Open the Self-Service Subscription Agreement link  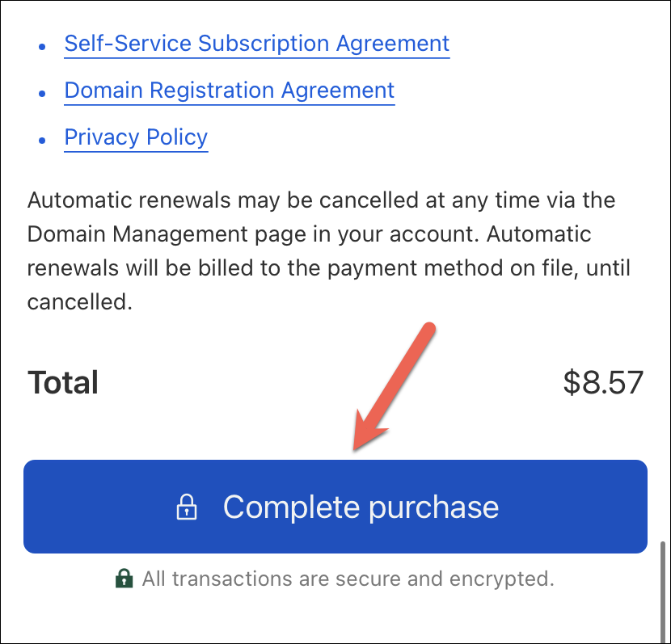click(257, 44)
